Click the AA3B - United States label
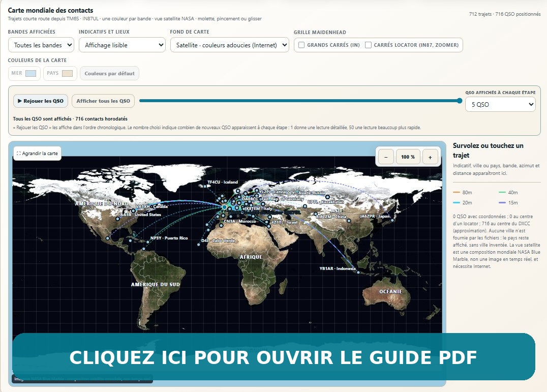Screen dimensions: 547x392 click(141, 215)
